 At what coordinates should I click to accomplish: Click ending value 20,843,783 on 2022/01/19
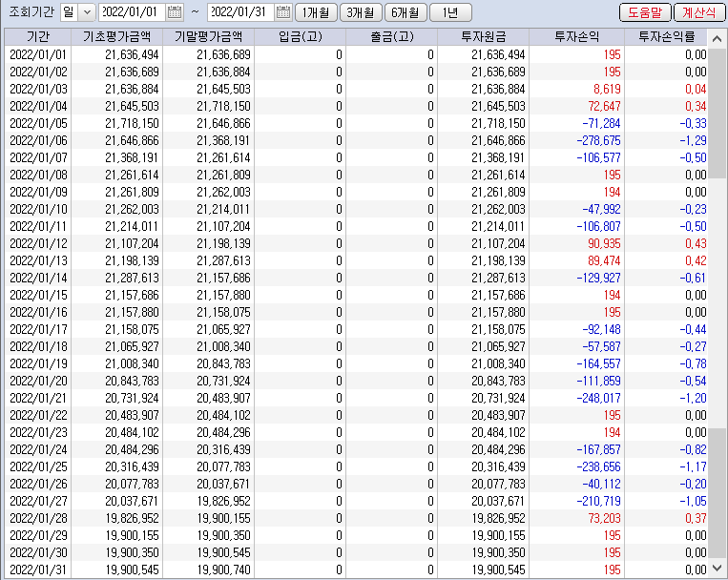[x=223, y=364]
